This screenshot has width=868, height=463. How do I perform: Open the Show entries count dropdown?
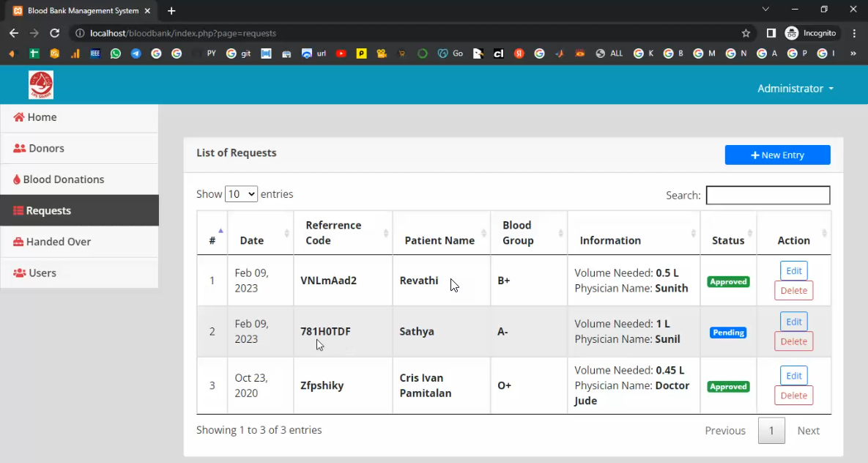[x=241, y=194]
